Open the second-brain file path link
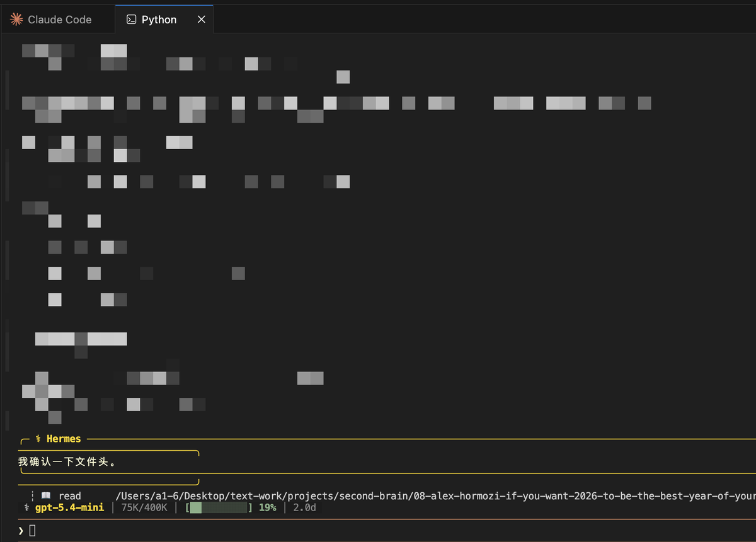The height and width of the screenshot is (542, 756). coord(435,496)
